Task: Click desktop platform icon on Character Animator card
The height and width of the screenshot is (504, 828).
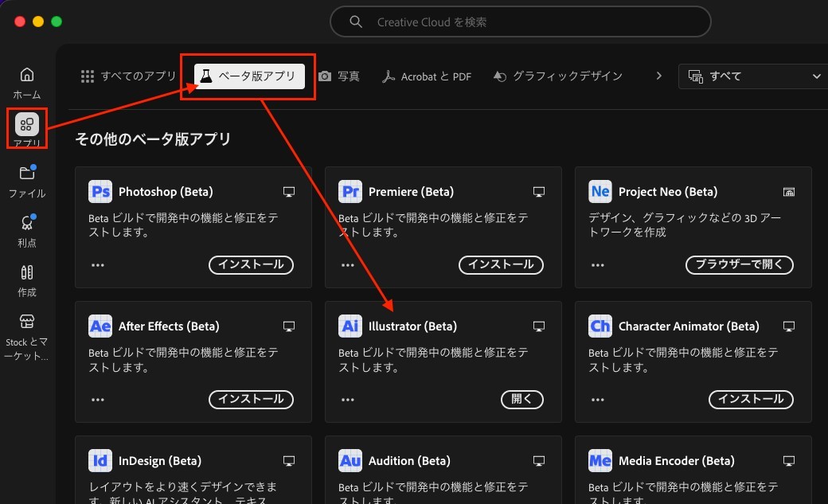Action: (789, 326)
